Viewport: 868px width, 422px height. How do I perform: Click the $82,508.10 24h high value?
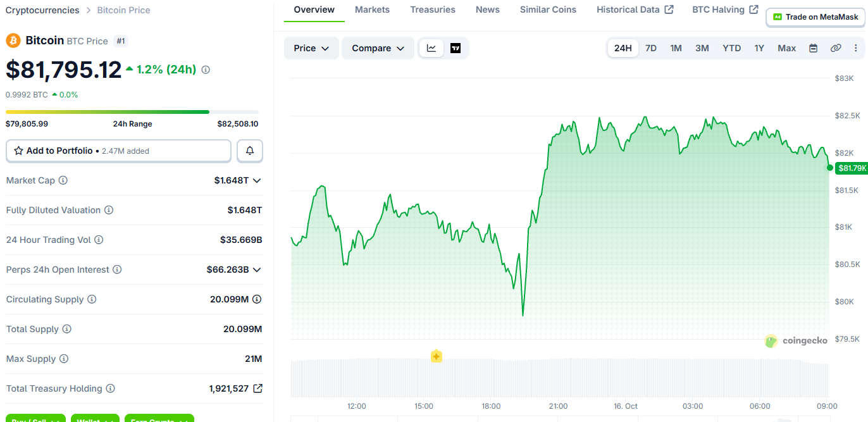pyautogui.click(x=238, y=124)
